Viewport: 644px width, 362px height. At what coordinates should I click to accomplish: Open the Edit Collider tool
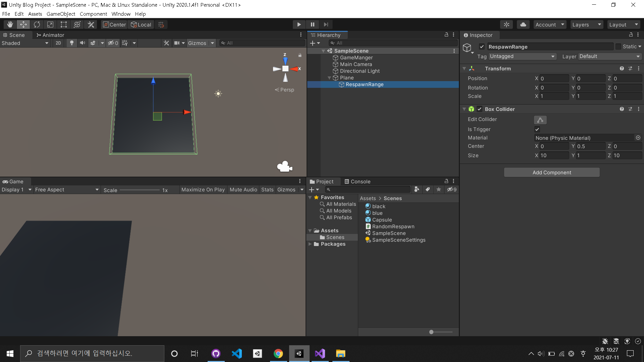tap(540, 120)
